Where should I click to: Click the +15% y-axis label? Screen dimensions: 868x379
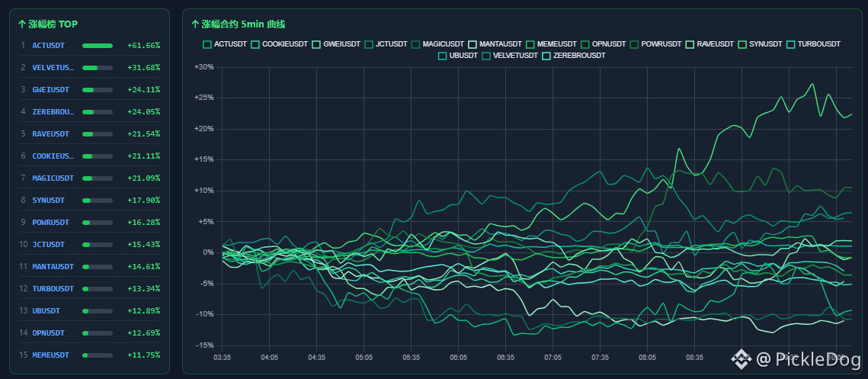pyautogui.click(x=203, y=159)
